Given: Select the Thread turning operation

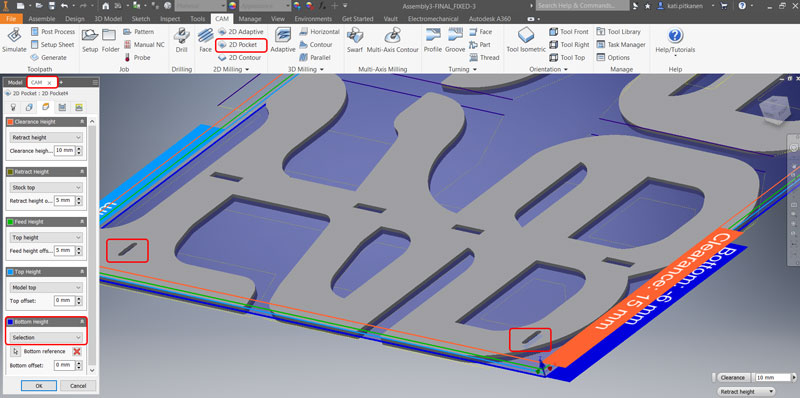Looking at the screenshot, I should click(484, 58).
